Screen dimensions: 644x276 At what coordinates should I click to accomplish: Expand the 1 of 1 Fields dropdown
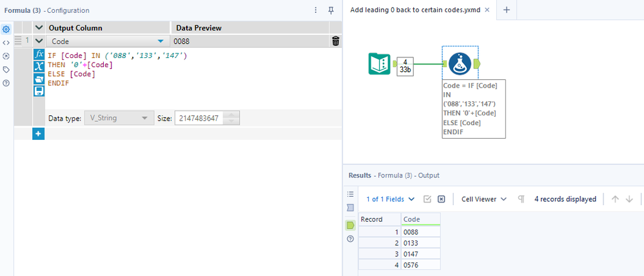point(391,199)
